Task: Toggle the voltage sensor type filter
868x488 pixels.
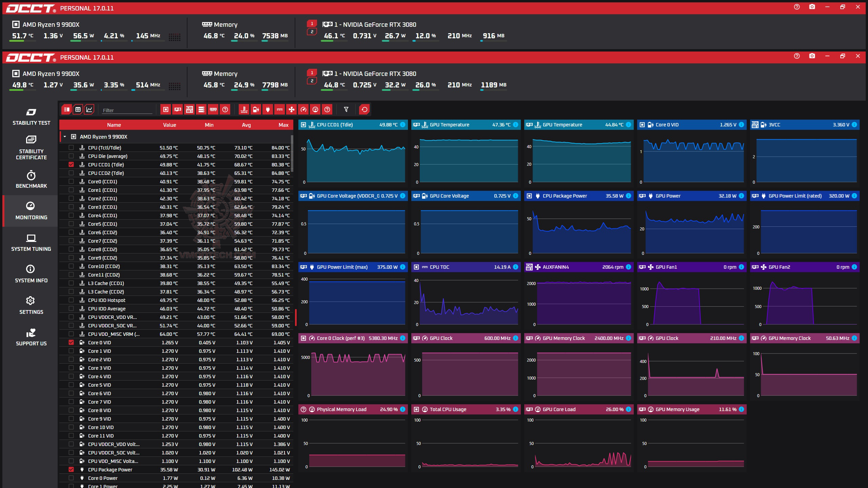Action: (x=256, y=109)
